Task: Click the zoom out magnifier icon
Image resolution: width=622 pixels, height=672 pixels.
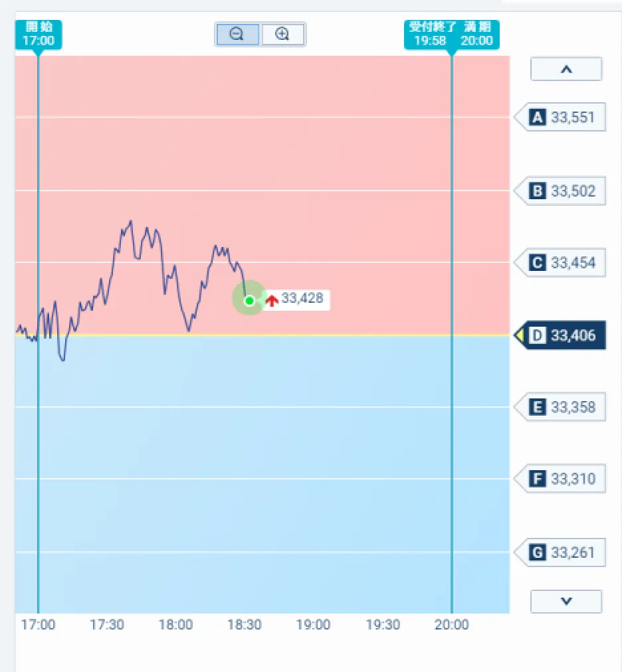Action: click(237, 35)
